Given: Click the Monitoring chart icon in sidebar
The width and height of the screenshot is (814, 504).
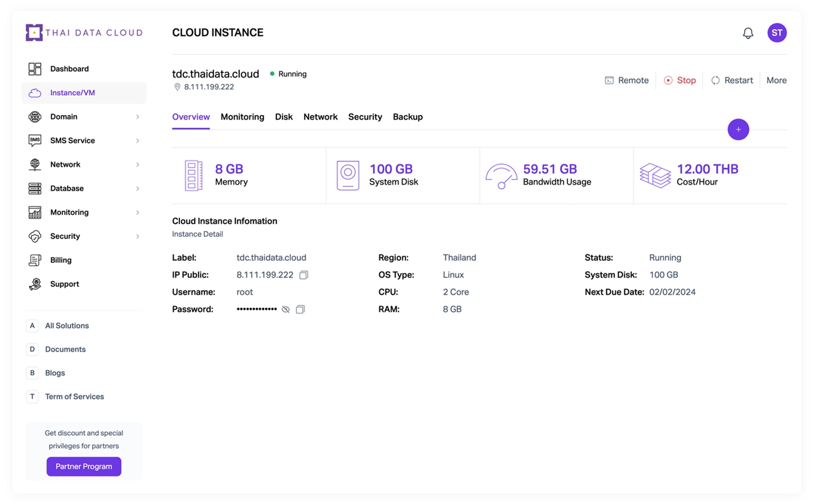Looking at the screenshot, I should [35, 212].
